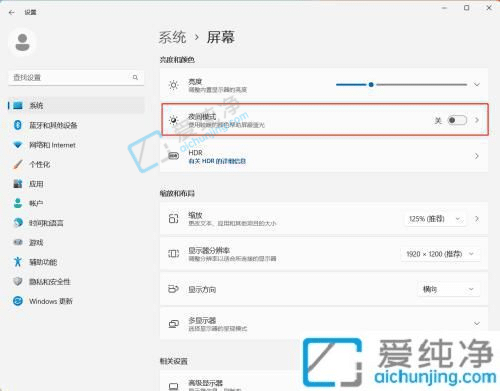This screenshot has width=500, height=391.
Task: Minimize the Settings window
Action: point(444,8)
